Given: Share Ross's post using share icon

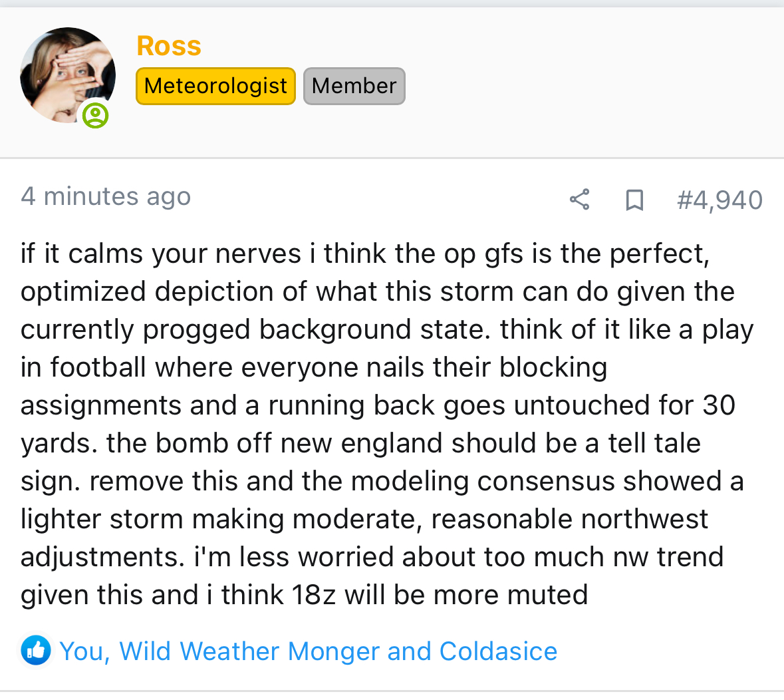Looking at the screenshot, I should pos(579,199).
